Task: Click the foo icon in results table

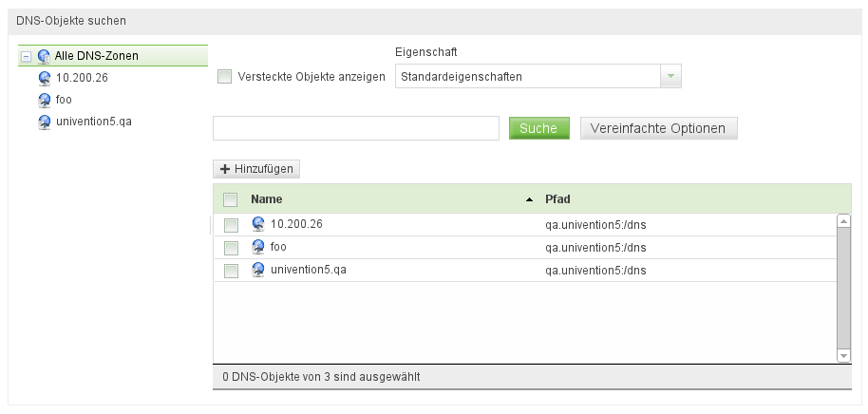Action: 258,247
